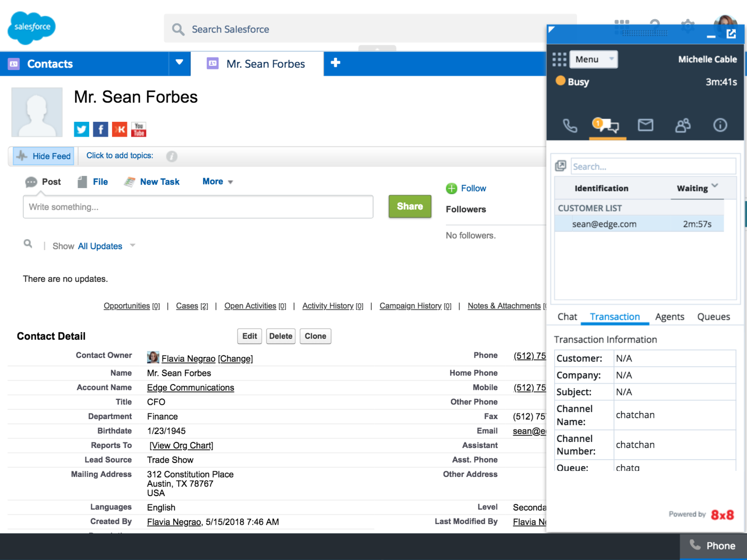Viewport: 747px width, 560px height.
Task: Open the Info circle tab icon
Action: point(720,125)
